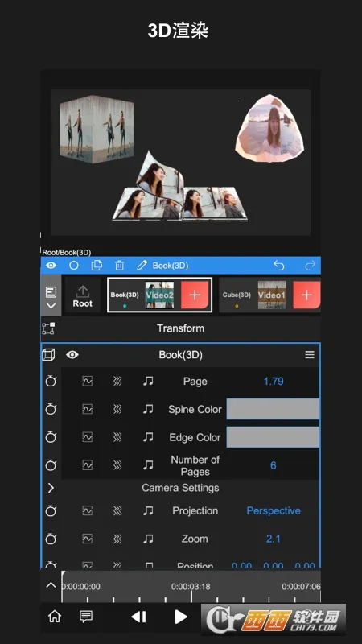Image resolution: width=362 pixels, height=644 pixels.
Task: Click the wiggle icon for Number of Pages
Action: tap(117, 465)
